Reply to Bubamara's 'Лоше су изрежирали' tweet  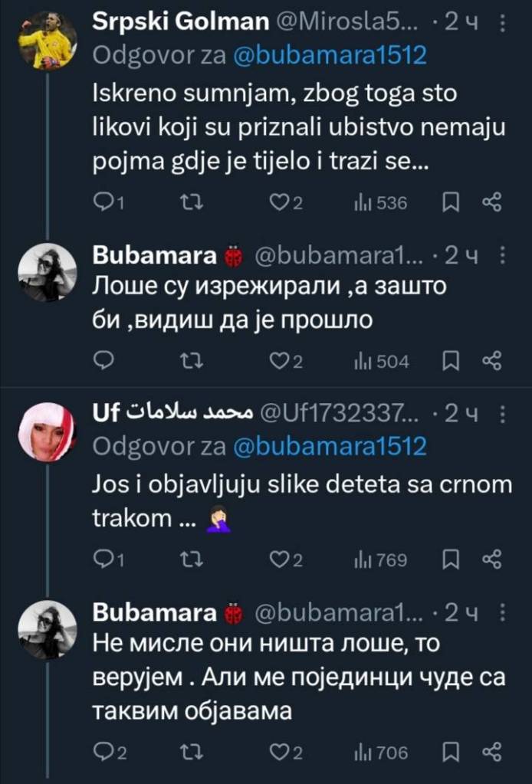[103, 361]
